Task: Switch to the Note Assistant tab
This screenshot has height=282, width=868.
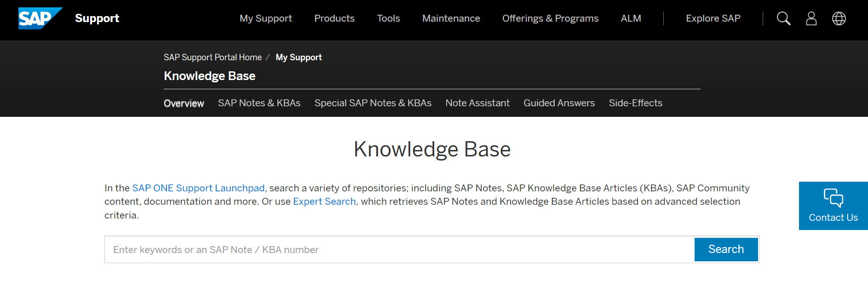Action: pos(477,103)
